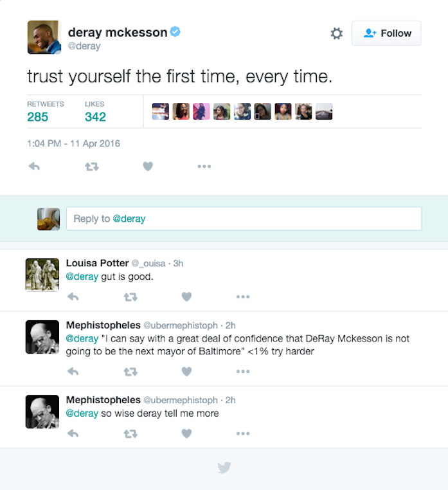448x490 pixels.
Task: Retweet Mephistopheles' mayor of Baltimore tweet
Action: tap(130, 371)
